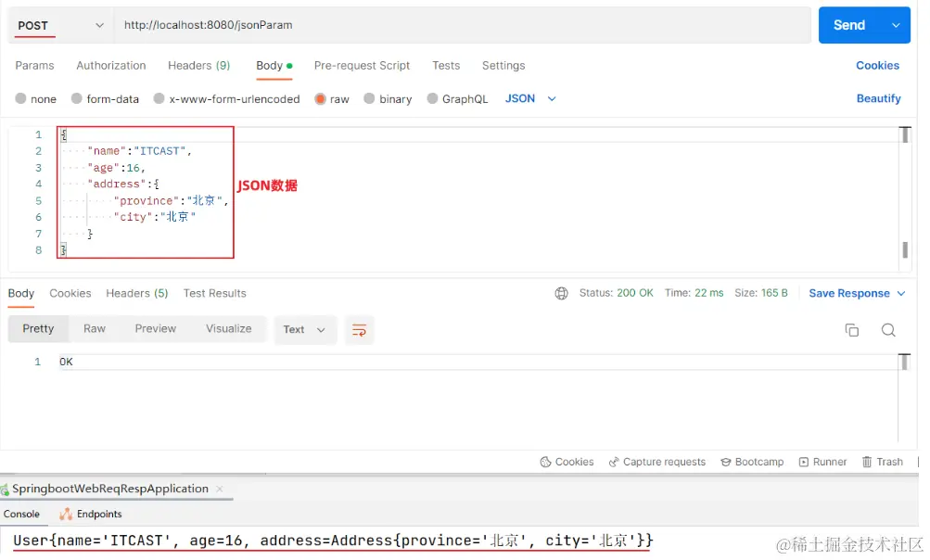This screenshot has width=930, height=560.
Task: Select the form-data radio option
Action: tap(77, 98)
